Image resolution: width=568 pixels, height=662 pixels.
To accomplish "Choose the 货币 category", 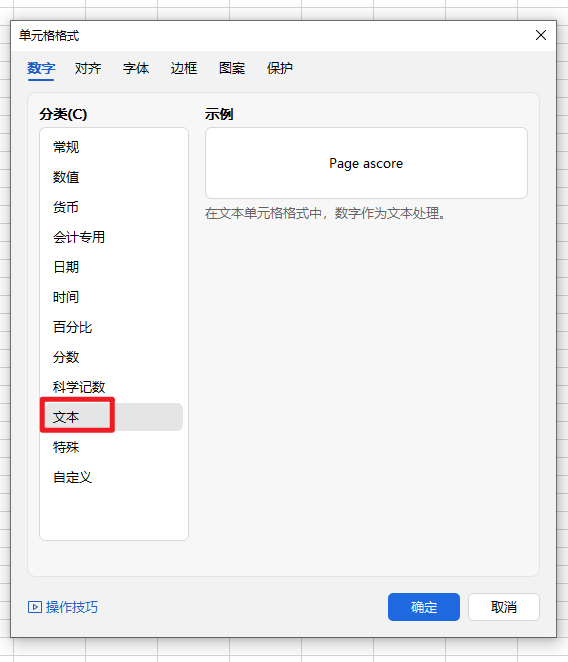I will point(114,207).
